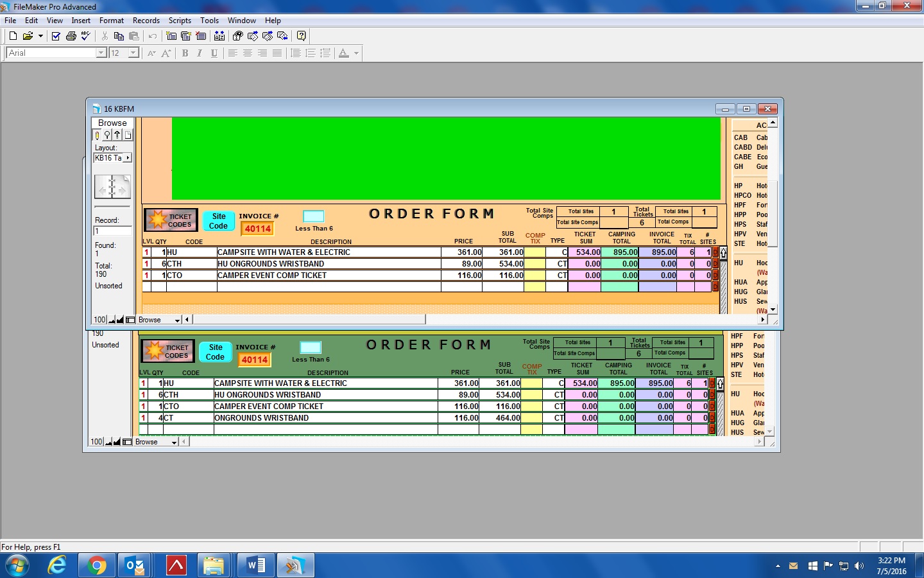The width and height of the screenshot is (924, 578).
Task: Select Find mode magnifier icon in front window
Action: pyautogui.click(x=107, y=135)
